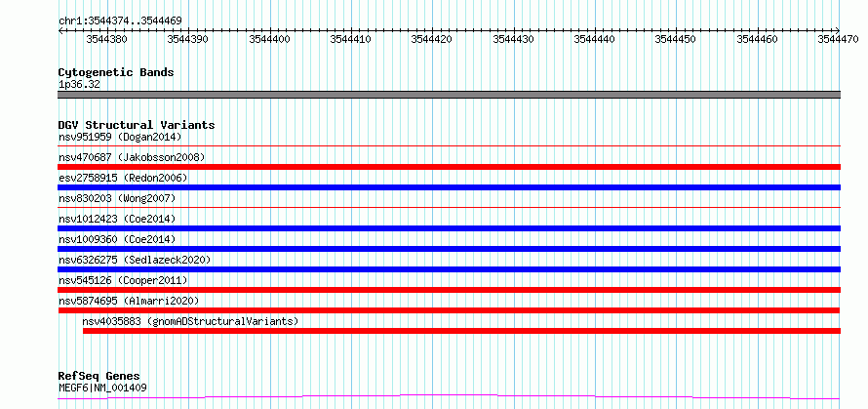
Task: Open variant nsv1009360 (Coe2014) label
Action: (x=117, y=239)
